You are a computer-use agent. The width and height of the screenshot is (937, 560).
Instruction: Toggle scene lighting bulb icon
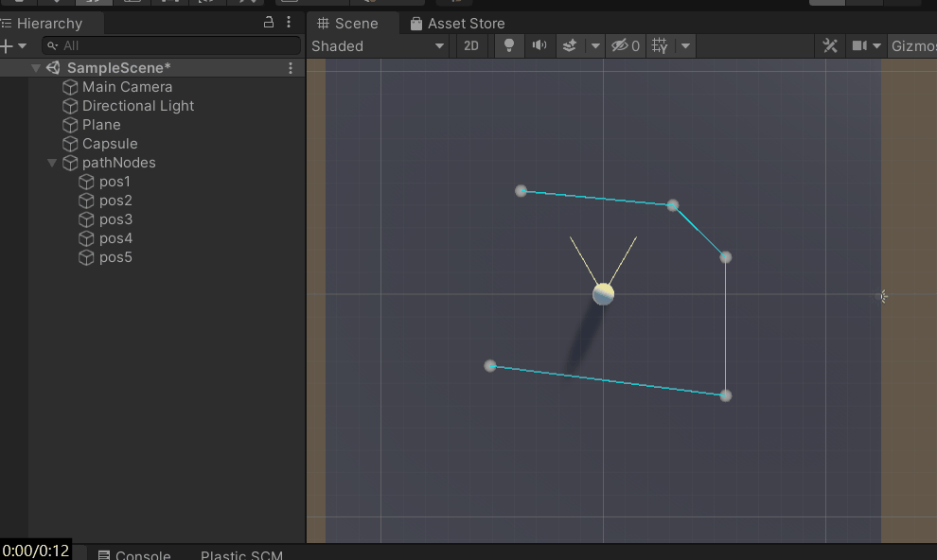click(509, 46)
